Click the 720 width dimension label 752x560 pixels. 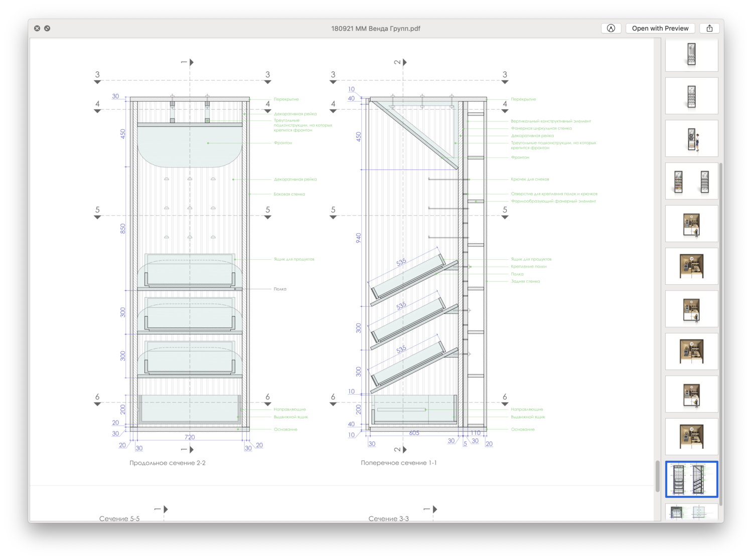coord(189,437)
